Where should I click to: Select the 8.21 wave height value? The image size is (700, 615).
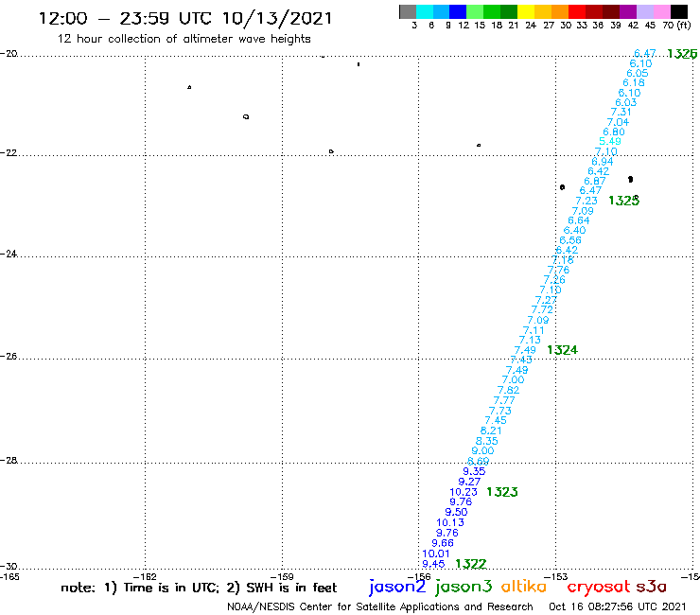pyautogui.click(x=491, y=431)
